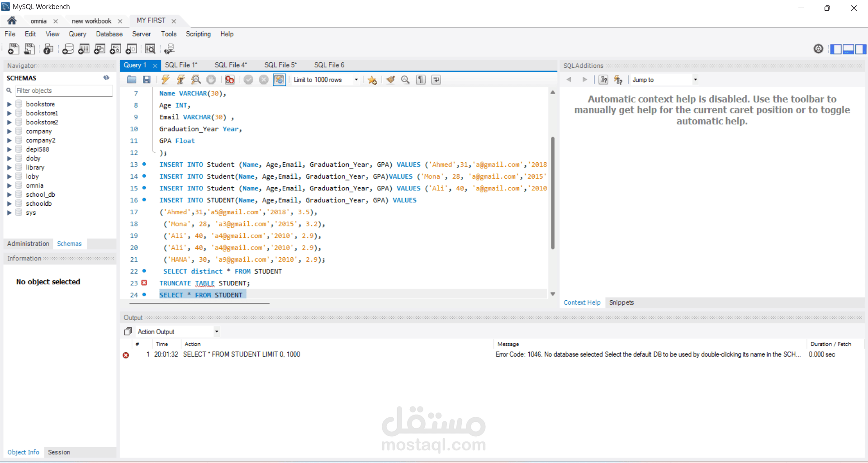Expand the school_db schema
Viewport: 868px width, 463px height.
point(9,194)
